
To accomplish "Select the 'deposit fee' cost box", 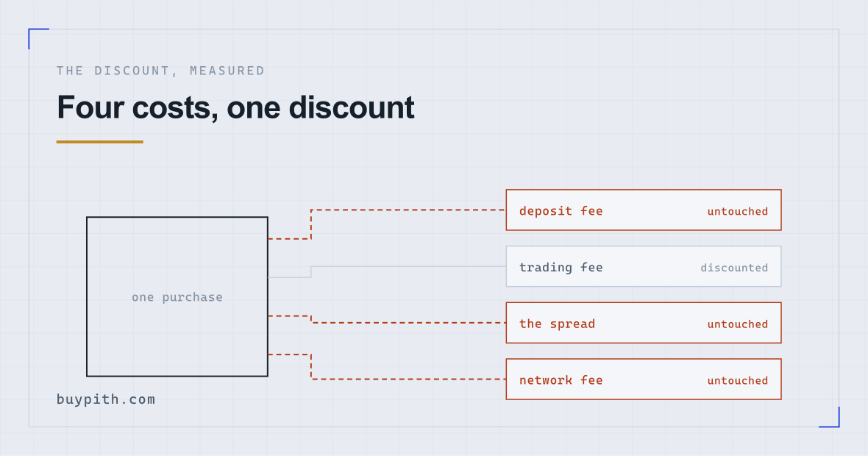I will [643, 210].
